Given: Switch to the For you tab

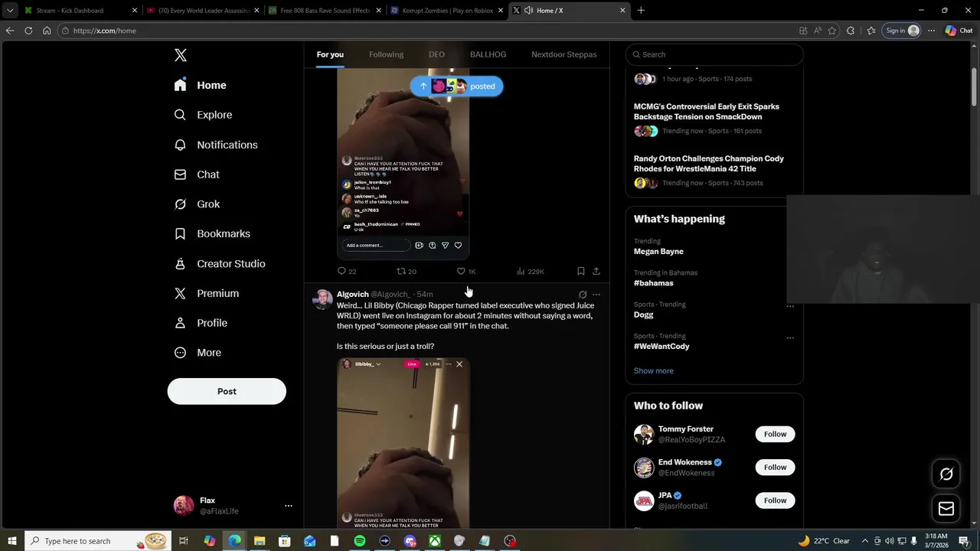Looking at the screenshot, I should (330, 54).
